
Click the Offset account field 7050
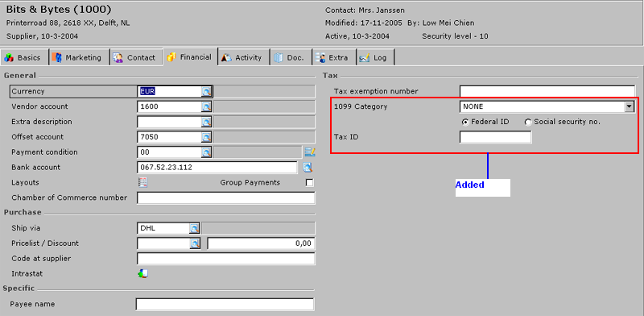pos(169,137)
